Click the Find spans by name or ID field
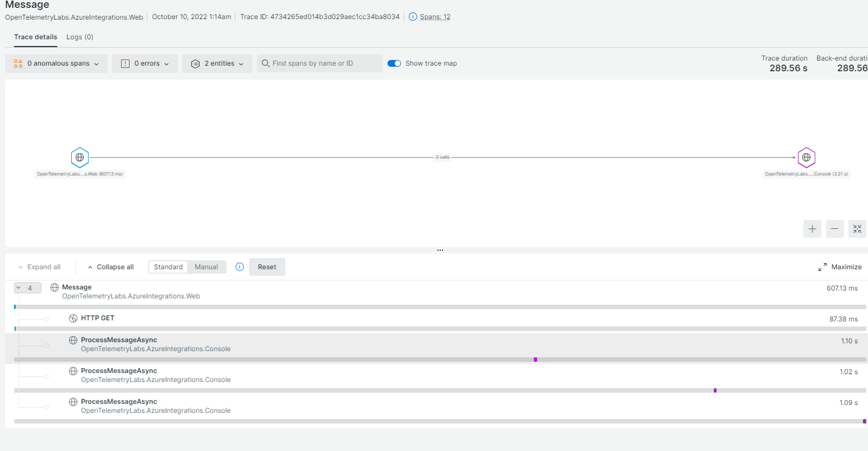 320,63
